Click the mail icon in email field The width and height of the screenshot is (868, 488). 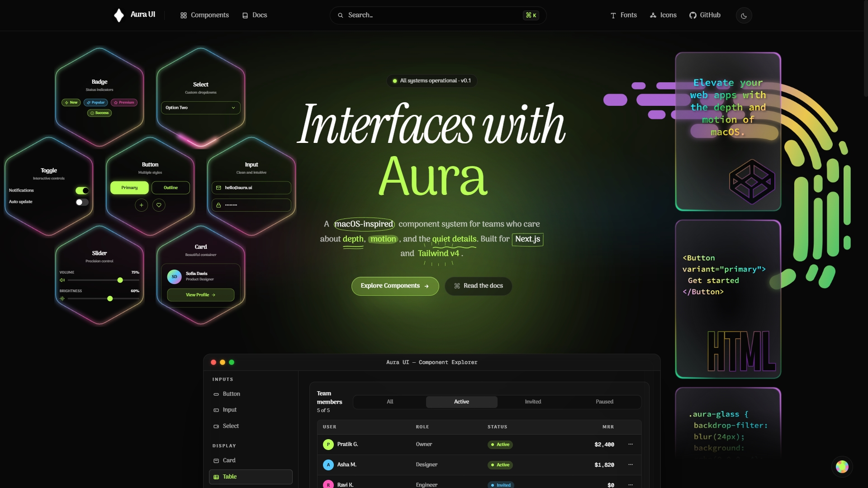point(218,188)
